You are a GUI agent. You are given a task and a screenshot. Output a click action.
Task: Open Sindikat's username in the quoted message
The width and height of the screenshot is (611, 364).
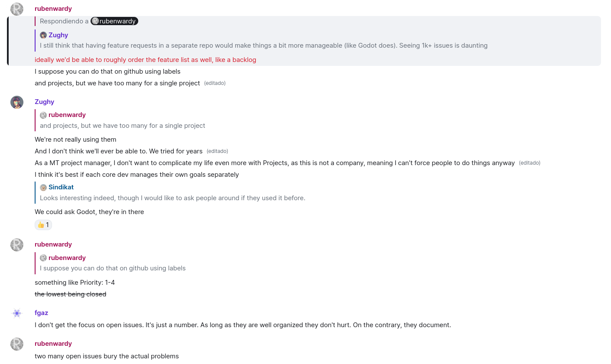pos(61,187)
